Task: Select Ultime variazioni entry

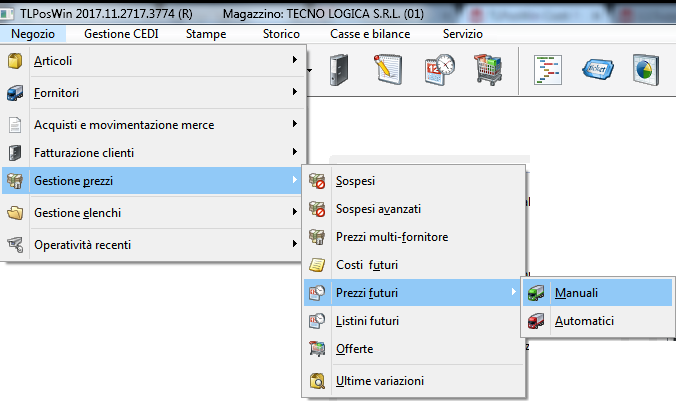Action: coord(414,381)
